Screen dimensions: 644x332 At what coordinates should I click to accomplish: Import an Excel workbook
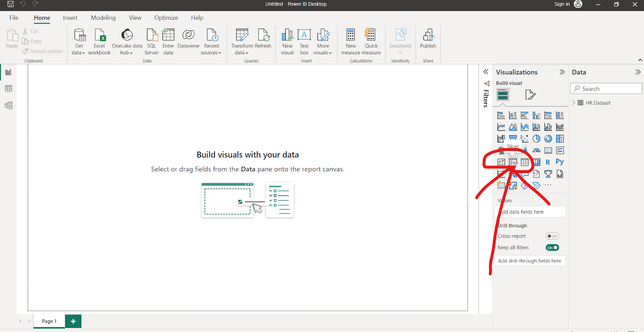(x=99, y=42)
